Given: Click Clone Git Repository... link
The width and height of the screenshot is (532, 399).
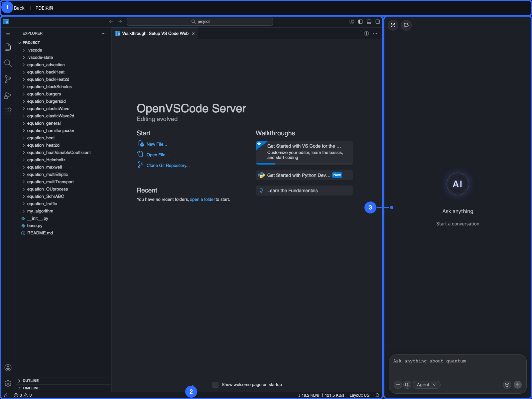Looking at the screenshot, I should coord(168,166).
